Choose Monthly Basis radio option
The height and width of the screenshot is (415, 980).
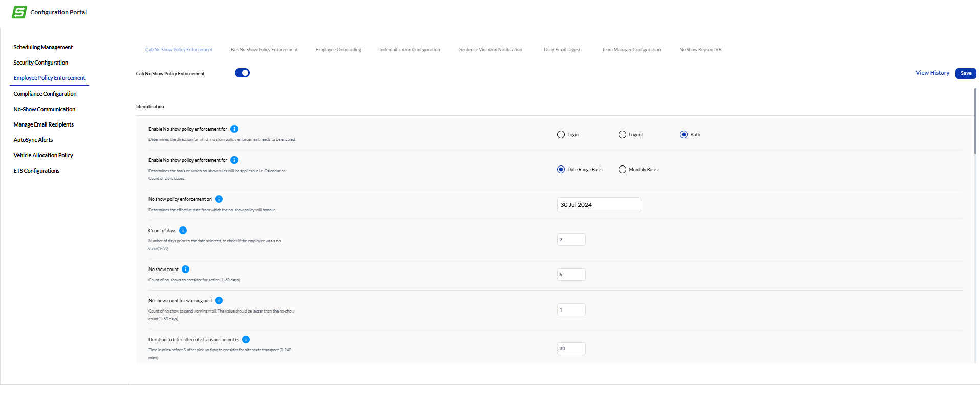(x=622, y=170)
